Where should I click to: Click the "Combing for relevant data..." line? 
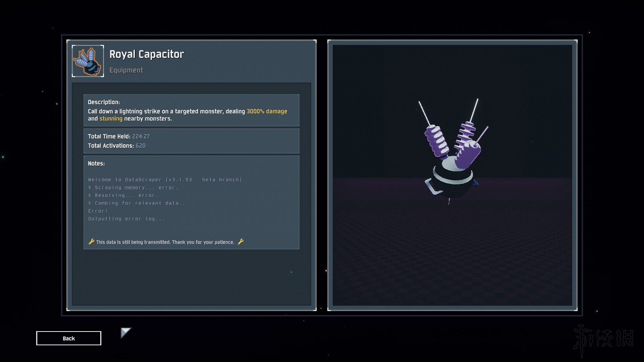138,203
